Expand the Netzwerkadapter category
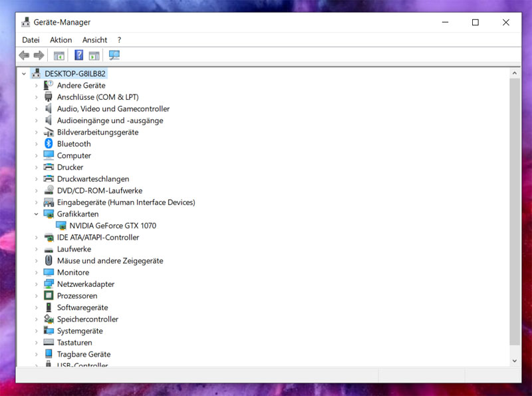532x396 pixels. (x=36, y=284)
